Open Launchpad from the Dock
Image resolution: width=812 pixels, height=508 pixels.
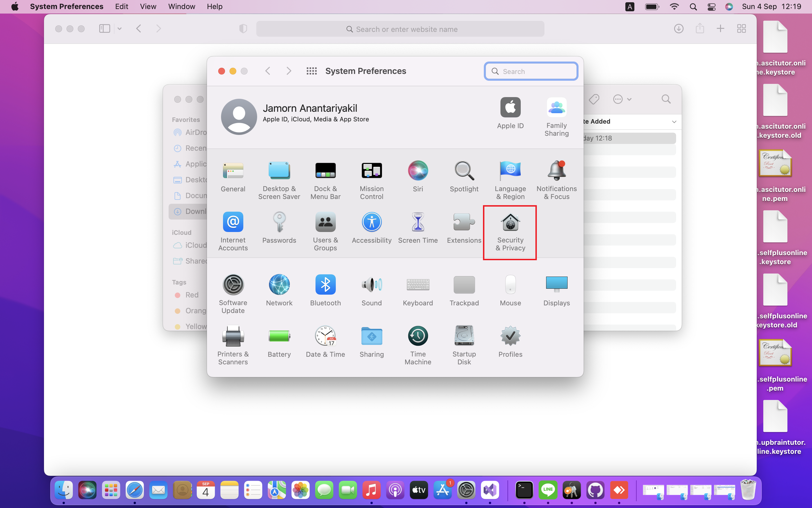click(x=111, y=490)
